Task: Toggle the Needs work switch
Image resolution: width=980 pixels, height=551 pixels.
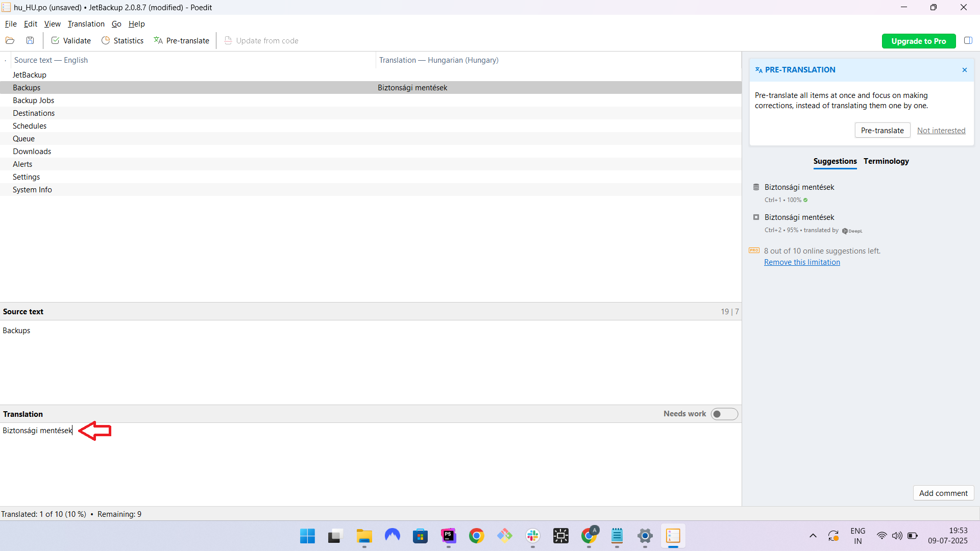Action: 724,414
